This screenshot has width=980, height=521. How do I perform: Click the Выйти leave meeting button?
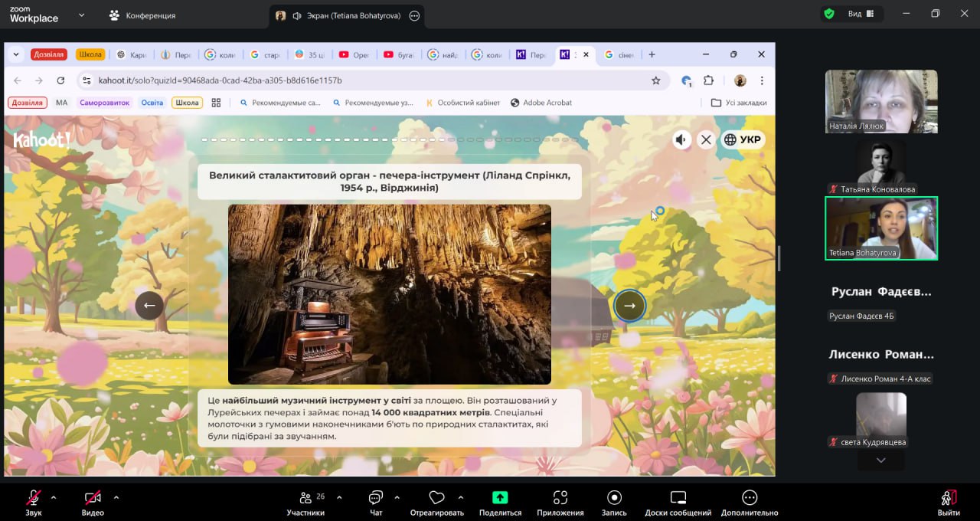948,501
